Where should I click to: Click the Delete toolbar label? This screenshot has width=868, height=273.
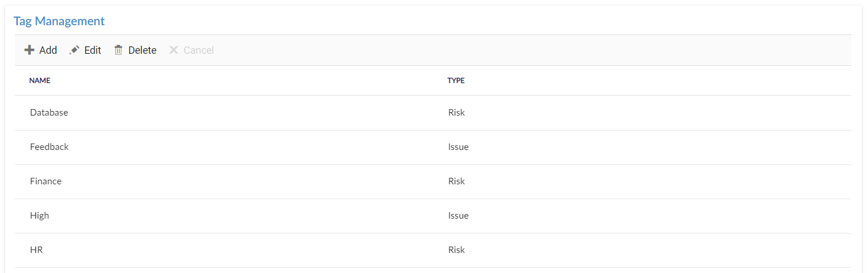pyautogui.click(x=142, y=50)
